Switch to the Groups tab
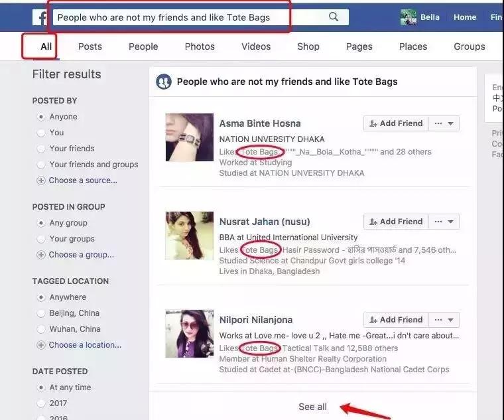 point(470,46)
